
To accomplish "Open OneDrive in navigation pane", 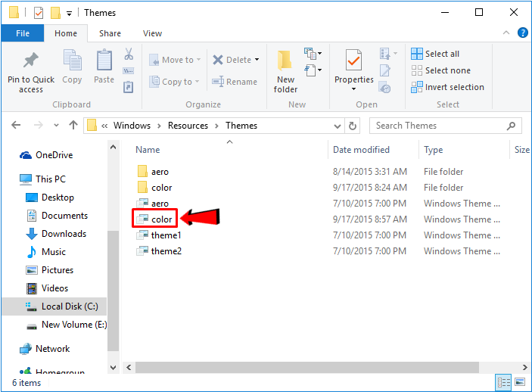I will [x=46, y=155].
